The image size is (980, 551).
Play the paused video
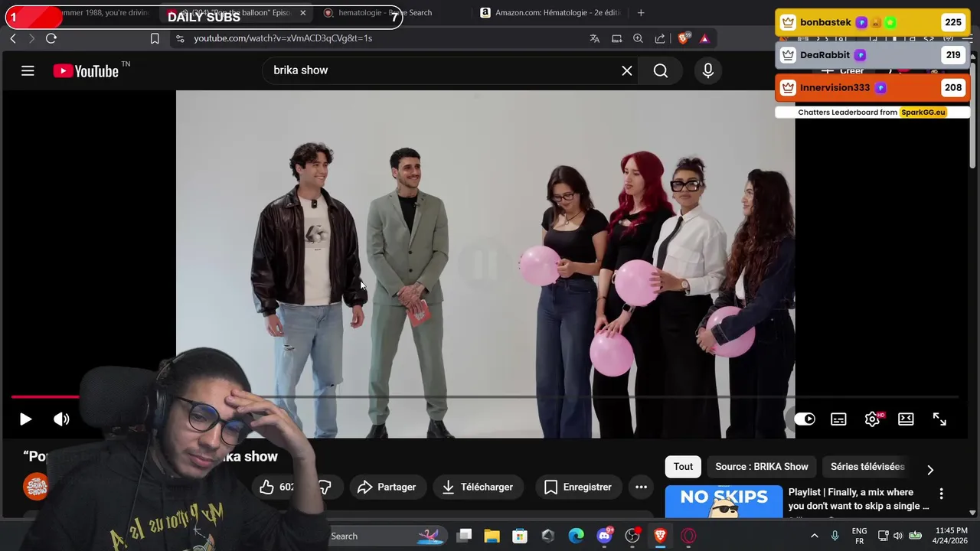click(25, 419)
